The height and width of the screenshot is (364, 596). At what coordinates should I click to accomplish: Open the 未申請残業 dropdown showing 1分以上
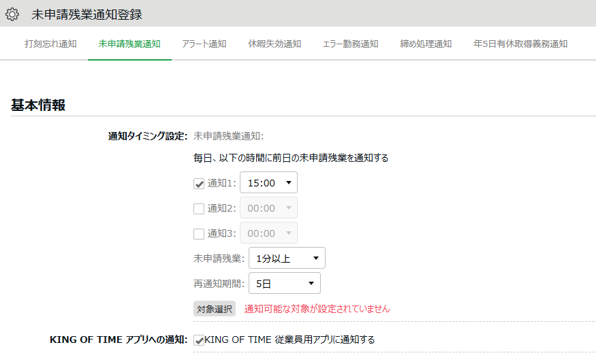287,258
